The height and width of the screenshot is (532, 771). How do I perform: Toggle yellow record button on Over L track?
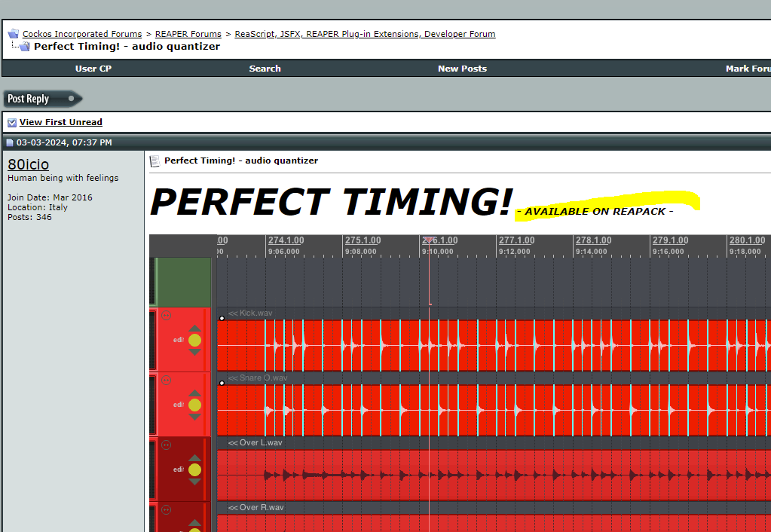(194, 470)
